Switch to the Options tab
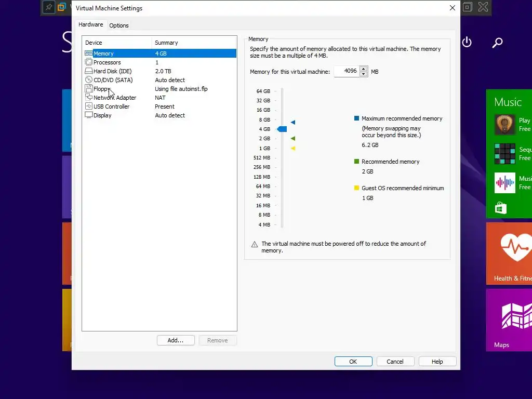532x399 pixels. pyautogui.click(x=119, y=25)
